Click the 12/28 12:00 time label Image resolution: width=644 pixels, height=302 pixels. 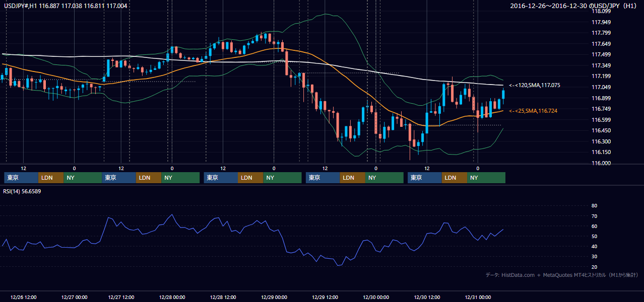pyautogui.click(x=224, y=297)
